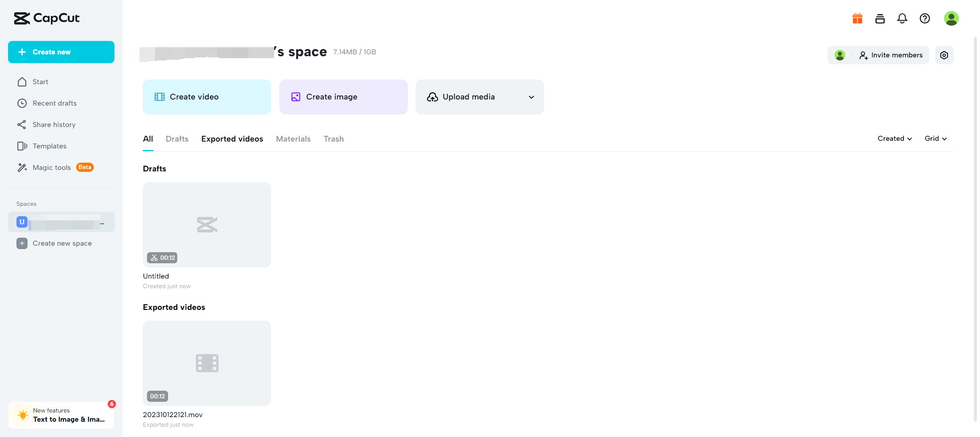Viewport: 980px width, 437px height.
Task: Click Invite members button
Action: (x=891, y=55)
